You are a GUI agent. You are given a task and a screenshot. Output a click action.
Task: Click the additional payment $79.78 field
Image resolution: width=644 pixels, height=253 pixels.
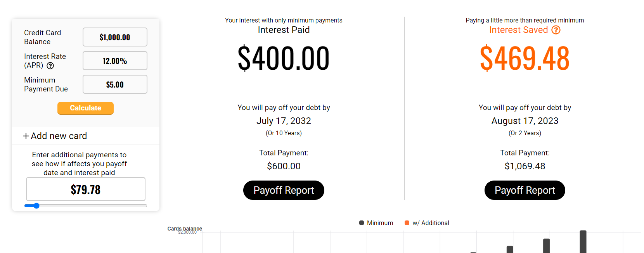[85, 189]
